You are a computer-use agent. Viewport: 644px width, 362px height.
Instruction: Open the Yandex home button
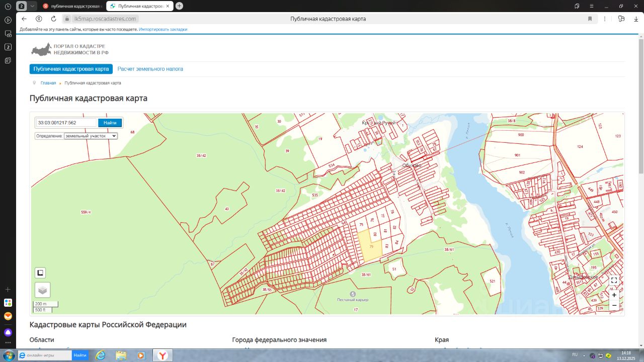point(39,19)
